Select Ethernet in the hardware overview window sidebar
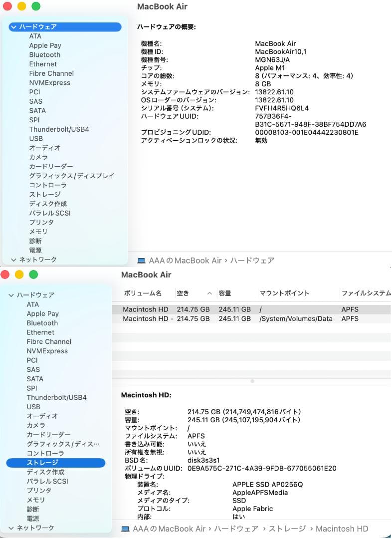392x539 pixels. pyautogui.click(x=43, y=64)
